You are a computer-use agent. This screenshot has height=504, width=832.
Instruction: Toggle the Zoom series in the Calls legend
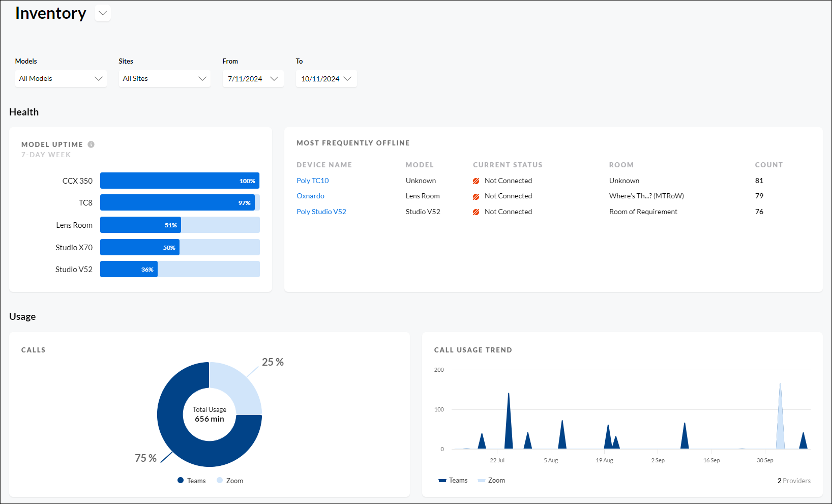[x=219, y=480]
